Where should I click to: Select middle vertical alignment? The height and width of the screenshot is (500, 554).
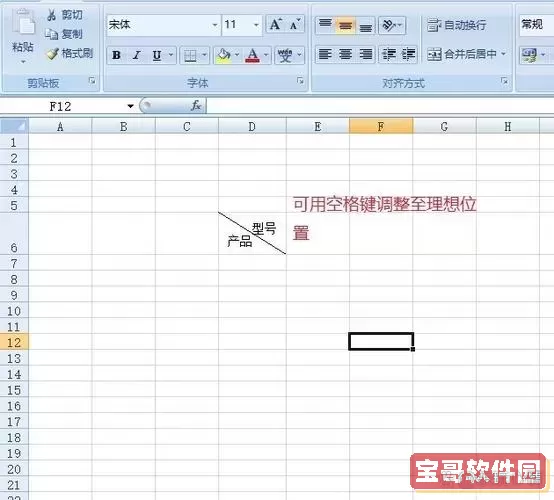point(345,25)
